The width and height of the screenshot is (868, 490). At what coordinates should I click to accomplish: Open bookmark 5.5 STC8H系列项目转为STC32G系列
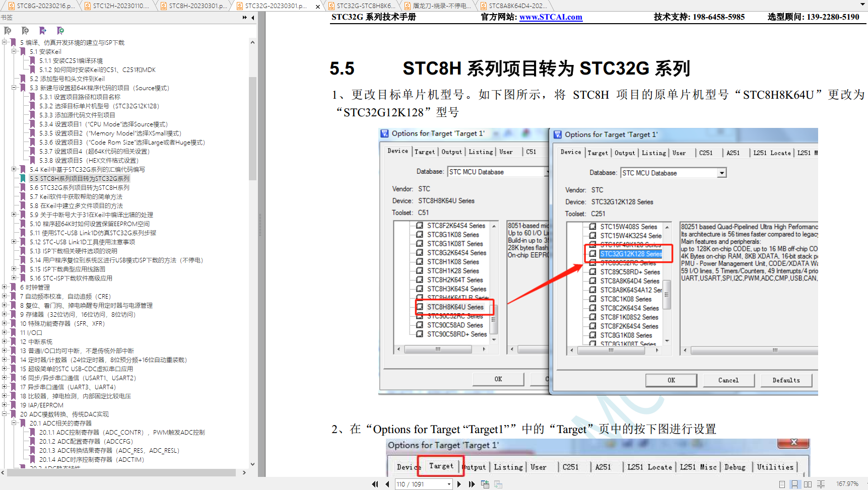80,179
